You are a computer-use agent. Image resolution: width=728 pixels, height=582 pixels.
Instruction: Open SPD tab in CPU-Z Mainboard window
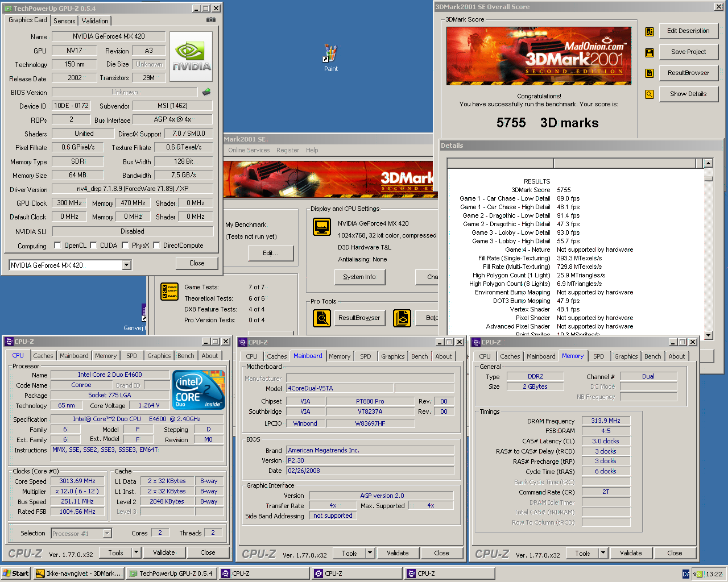coord(366,356)
